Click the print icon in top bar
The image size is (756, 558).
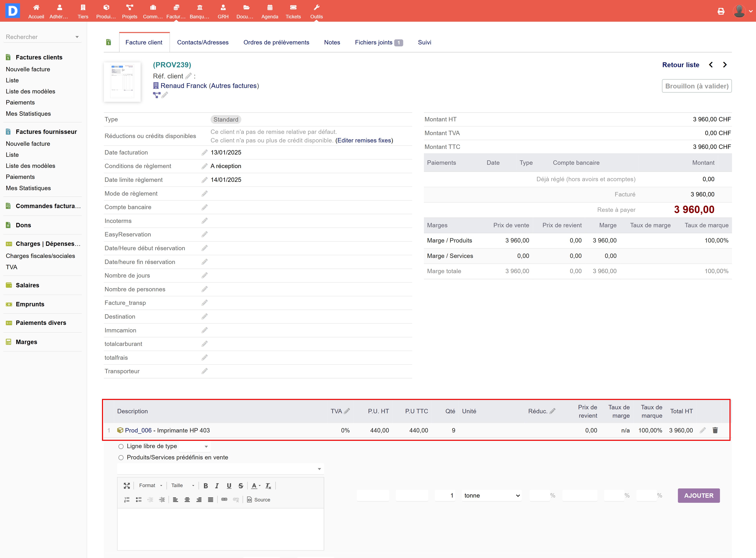(721, 11)
